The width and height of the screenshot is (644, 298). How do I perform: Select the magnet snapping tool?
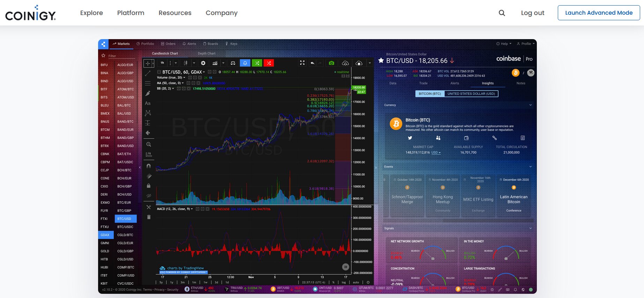[148, 166]
